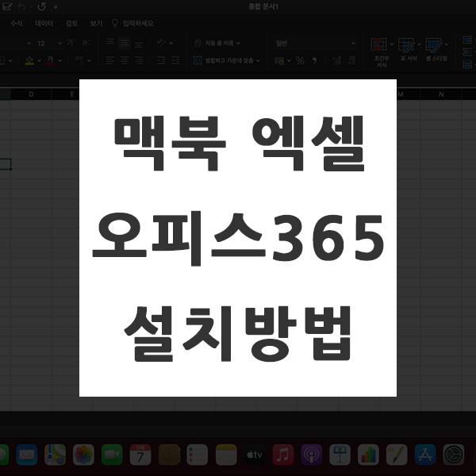The width and height of the screenshot is (476, 476).
Task: Align text left
Action: tap(110, 60)
